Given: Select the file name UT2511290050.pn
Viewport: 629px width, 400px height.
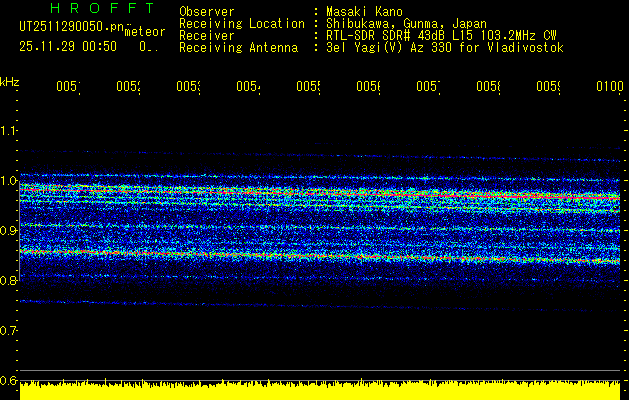Looking at the screenshot, I should pyautogui.click(x=72, y=27).
